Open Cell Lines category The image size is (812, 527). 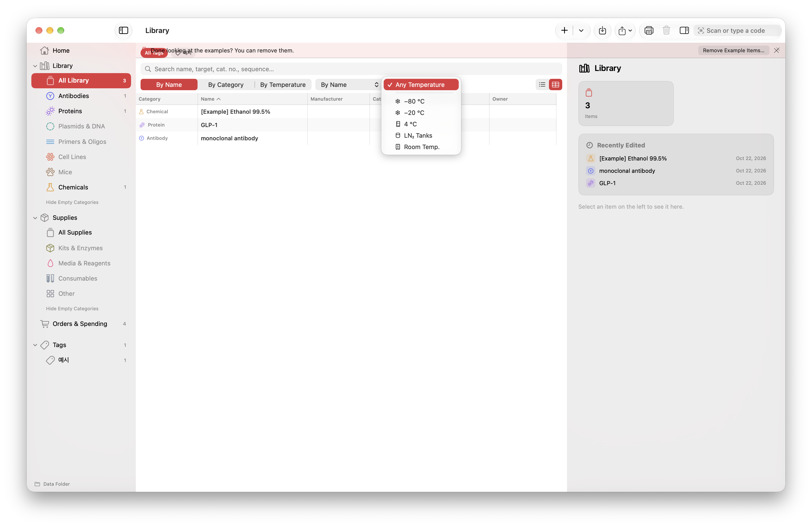[x=81, y=157]
